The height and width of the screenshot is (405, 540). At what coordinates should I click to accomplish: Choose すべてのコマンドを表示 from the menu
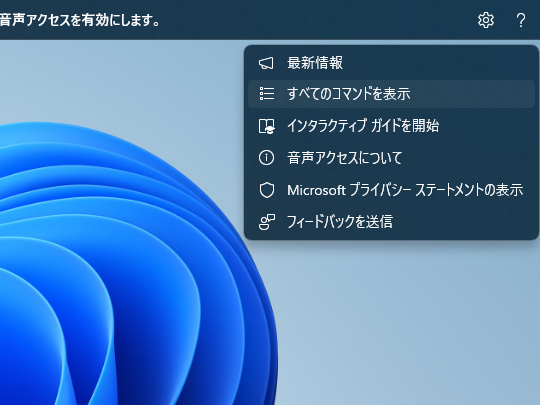coord(391,94)
